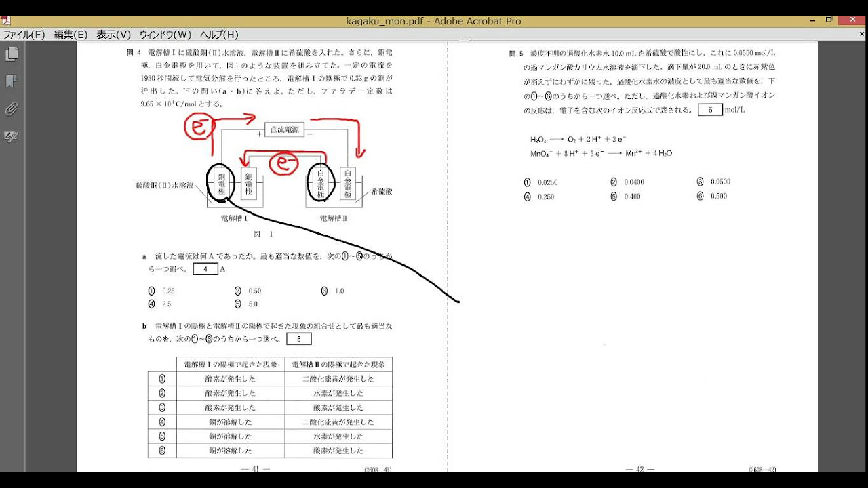Click the answer box before mol/L
This screenshot has height=488, width=868.
pos(710,108)
